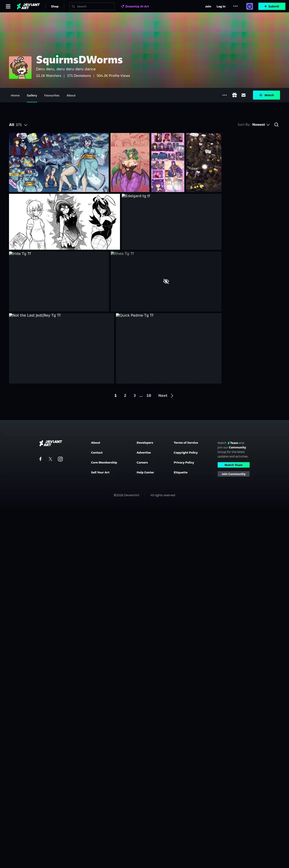
Task: Click footer Contact link
Action: click(x=97, y=452)
